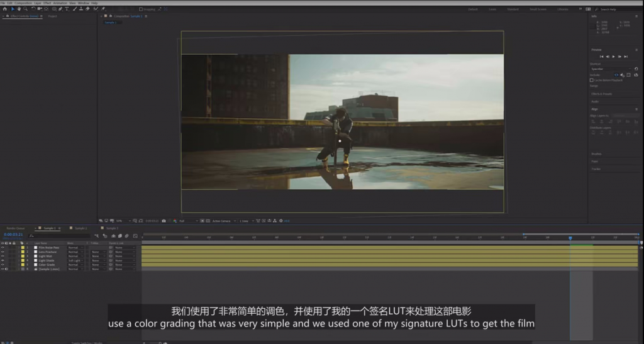This screenshot has width=644, height=344.
Task: Select the Hand tool
Action: tap(19, 9)
